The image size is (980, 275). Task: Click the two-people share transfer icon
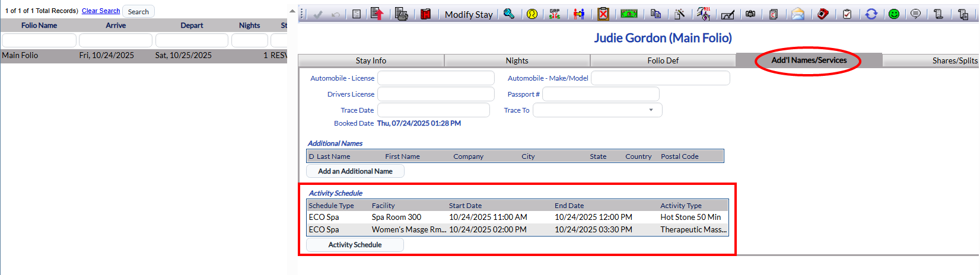579,14
